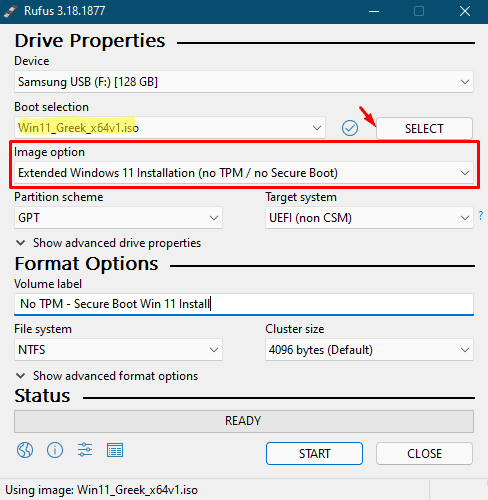Change the GPT partition scheme dropdown
The width and height of the screenshot is (488, 500).
(118, 218)
